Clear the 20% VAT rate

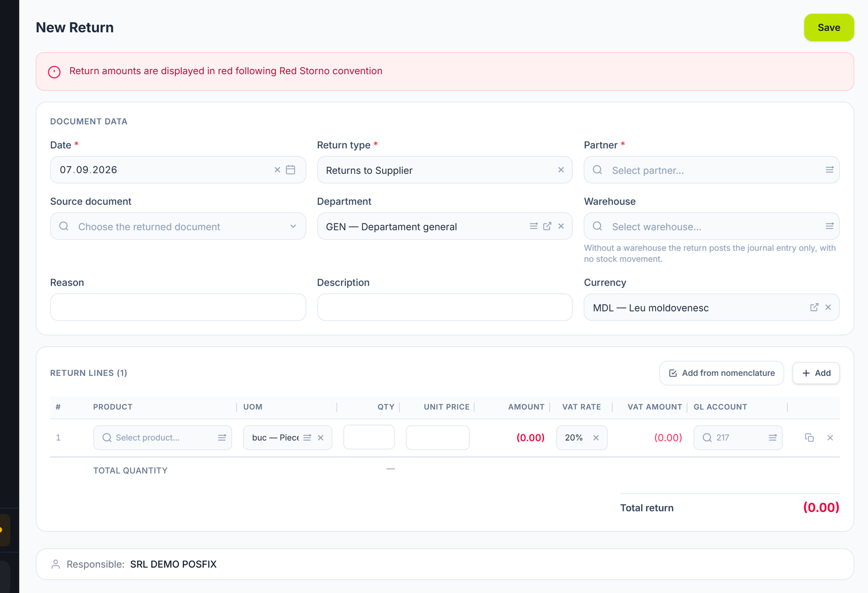point(596,438)
